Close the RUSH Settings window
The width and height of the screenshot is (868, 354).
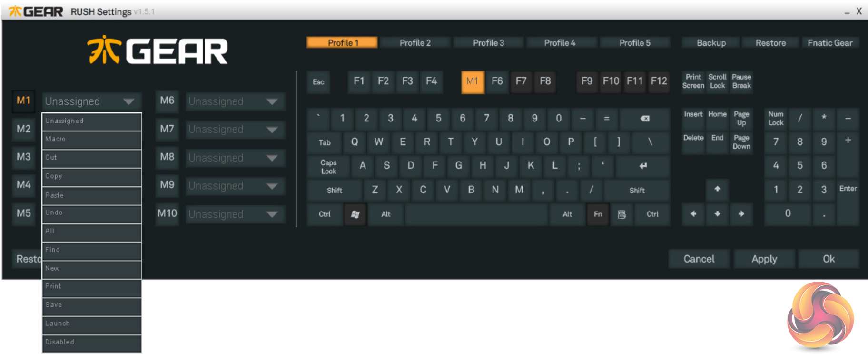(x=859, y=11)
